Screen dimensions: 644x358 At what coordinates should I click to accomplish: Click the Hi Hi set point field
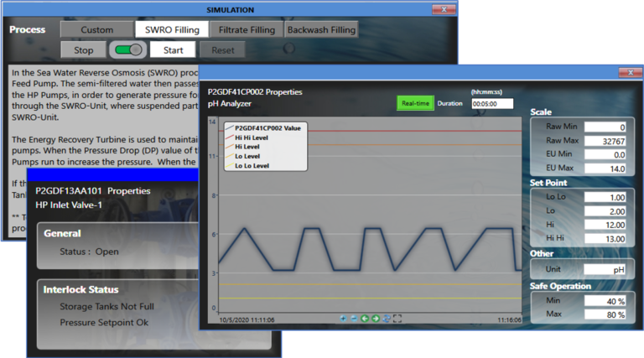point(605,239)
